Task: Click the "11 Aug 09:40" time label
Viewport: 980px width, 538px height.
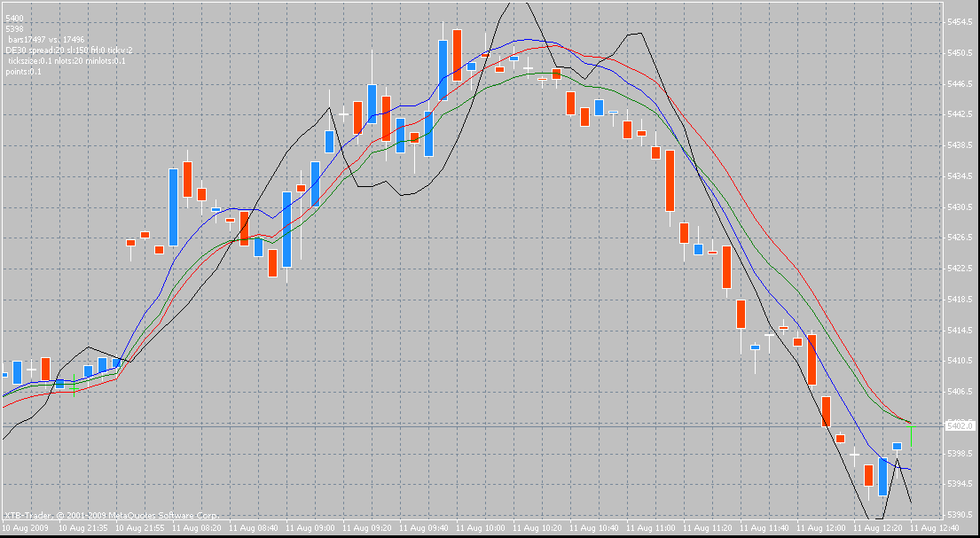Action: click(422, 528)
